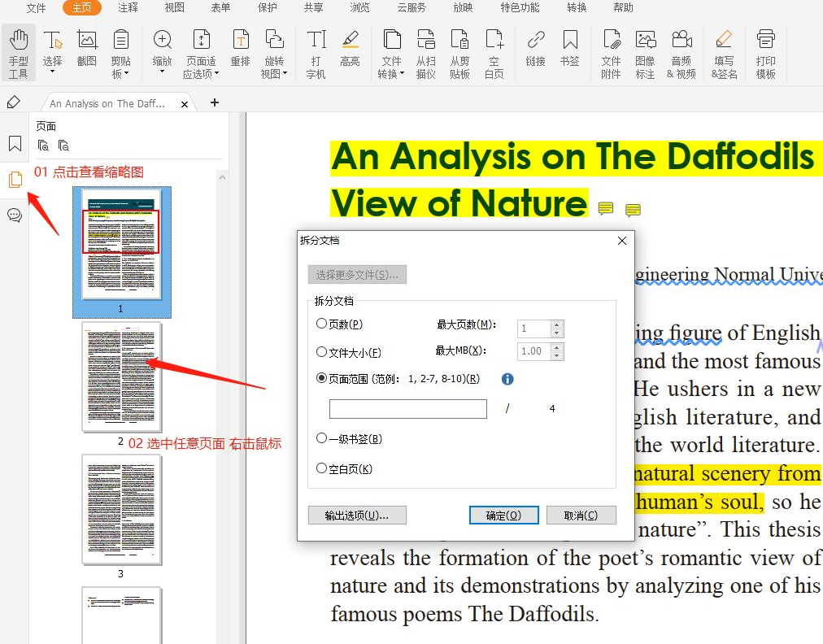Click the 确定 button in dialog

click(x=505, y=516)
